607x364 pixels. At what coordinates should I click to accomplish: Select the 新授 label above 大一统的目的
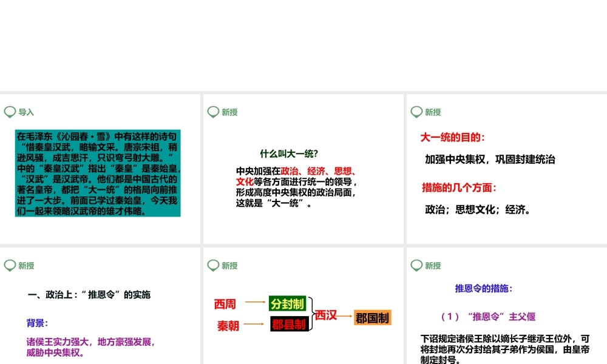tap(433, 112)
